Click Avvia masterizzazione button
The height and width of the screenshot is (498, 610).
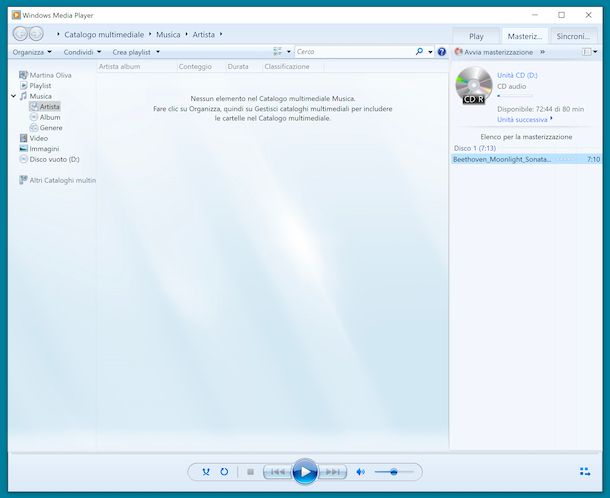click(x=494, y=52)
